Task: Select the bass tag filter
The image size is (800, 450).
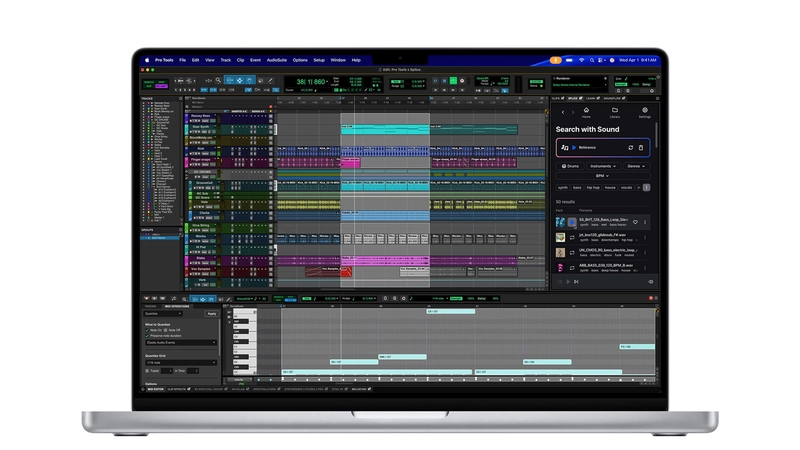Action: 577,187
